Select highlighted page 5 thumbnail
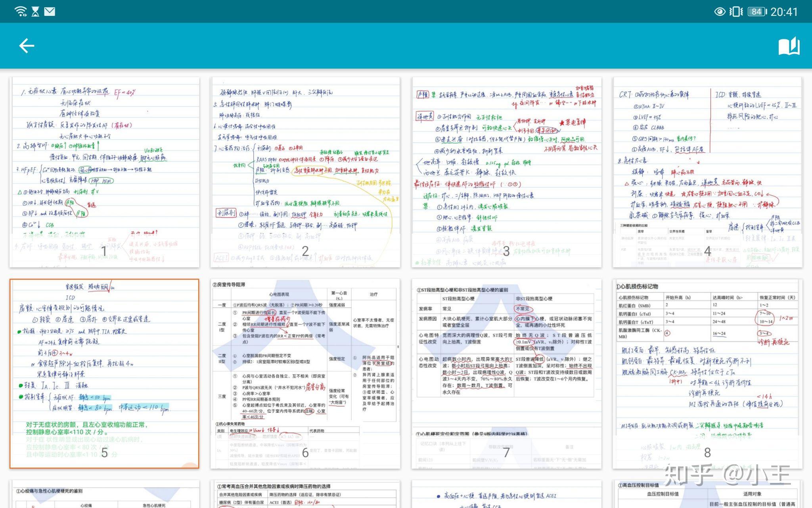 tap(104, 373)
